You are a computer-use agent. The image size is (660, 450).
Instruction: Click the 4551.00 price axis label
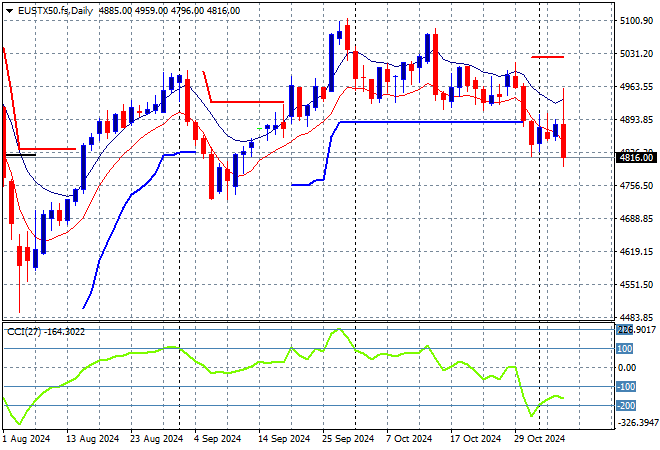[x=634, y=285]
